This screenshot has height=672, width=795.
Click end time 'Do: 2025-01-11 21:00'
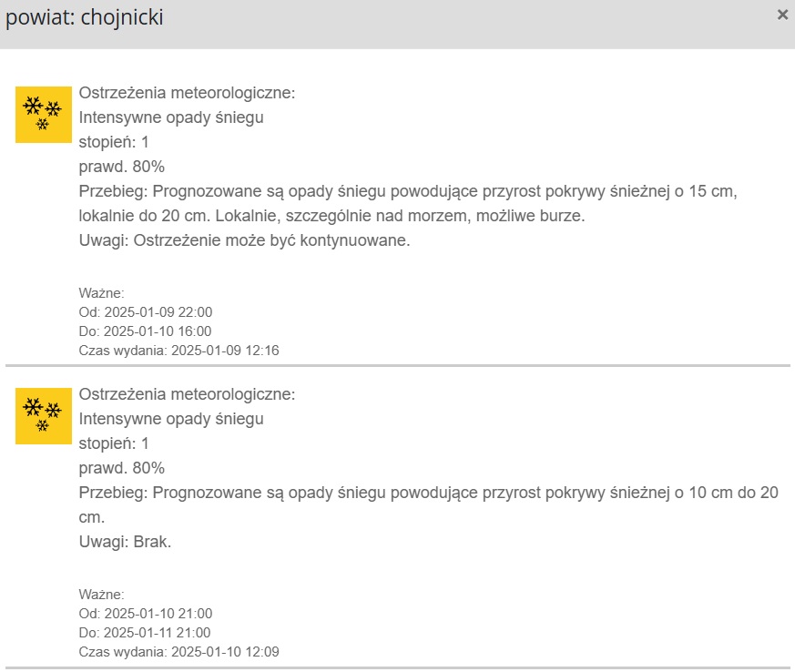145,633
